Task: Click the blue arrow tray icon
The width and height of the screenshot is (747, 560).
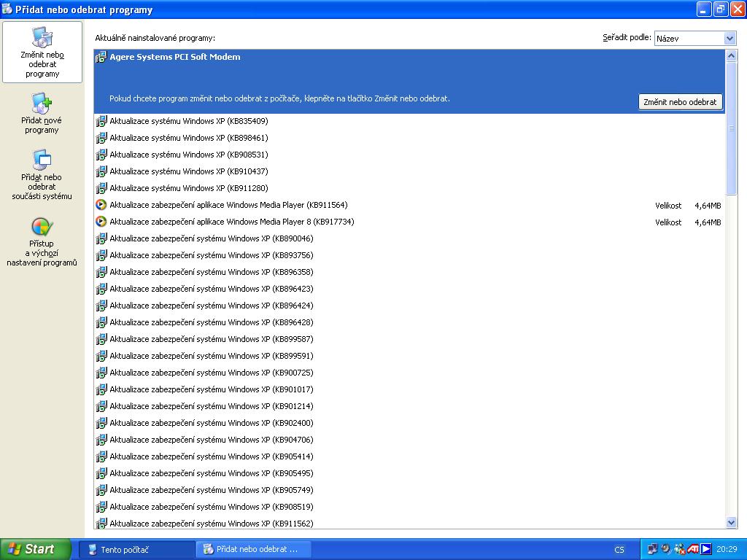Action: (706, 549)
